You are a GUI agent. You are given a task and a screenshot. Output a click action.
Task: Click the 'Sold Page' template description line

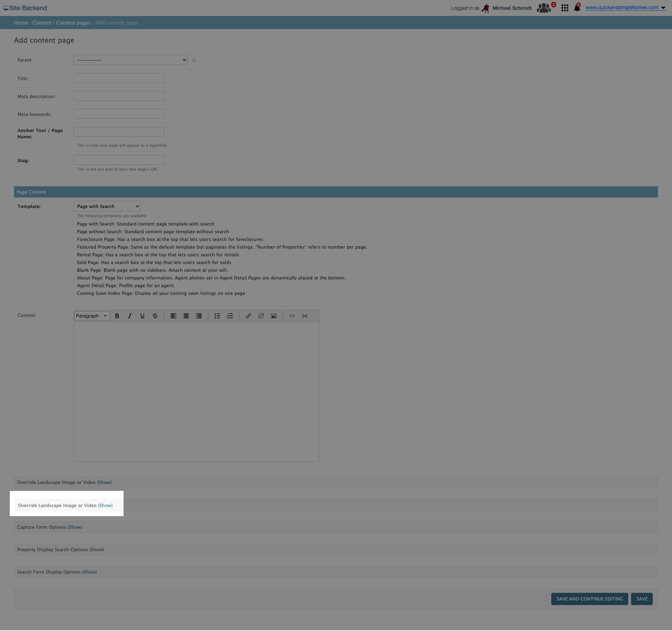[x=154, y=263]
